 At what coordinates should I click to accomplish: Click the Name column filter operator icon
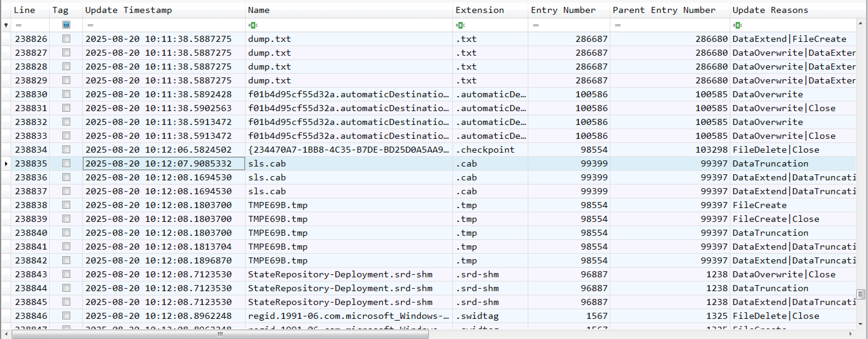(x=253, y=25)
